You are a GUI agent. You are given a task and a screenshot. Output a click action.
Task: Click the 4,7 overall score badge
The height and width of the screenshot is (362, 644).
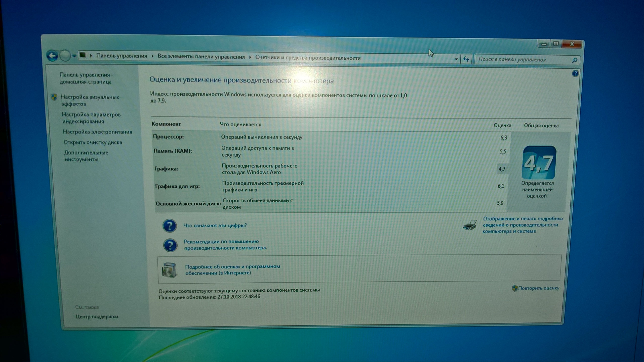(539, 163)
